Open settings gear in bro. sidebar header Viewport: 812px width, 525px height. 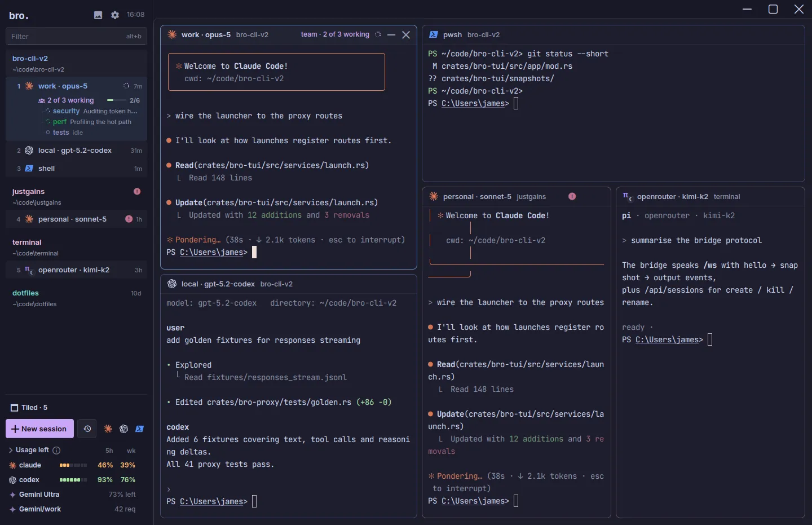115,15
